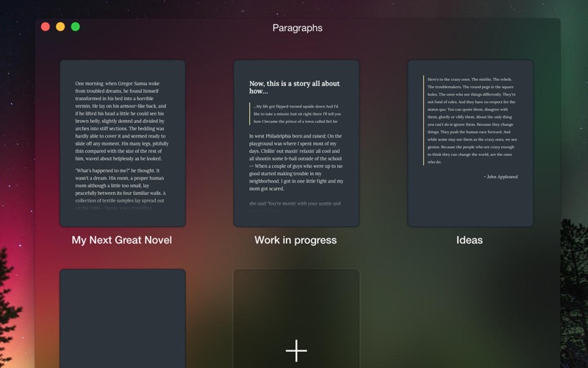This screenshot has width=588, height=368.
Task: Click the block quote in Work in progress
Action: click(297, 114)
